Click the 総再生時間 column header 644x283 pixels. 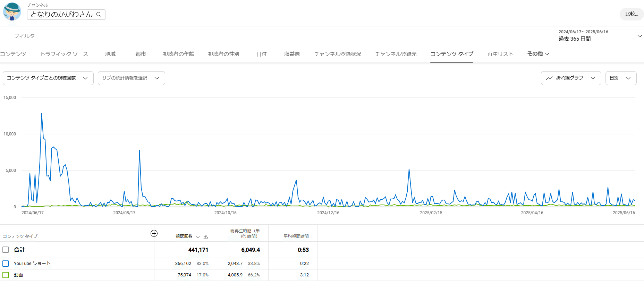click(245, 233)
